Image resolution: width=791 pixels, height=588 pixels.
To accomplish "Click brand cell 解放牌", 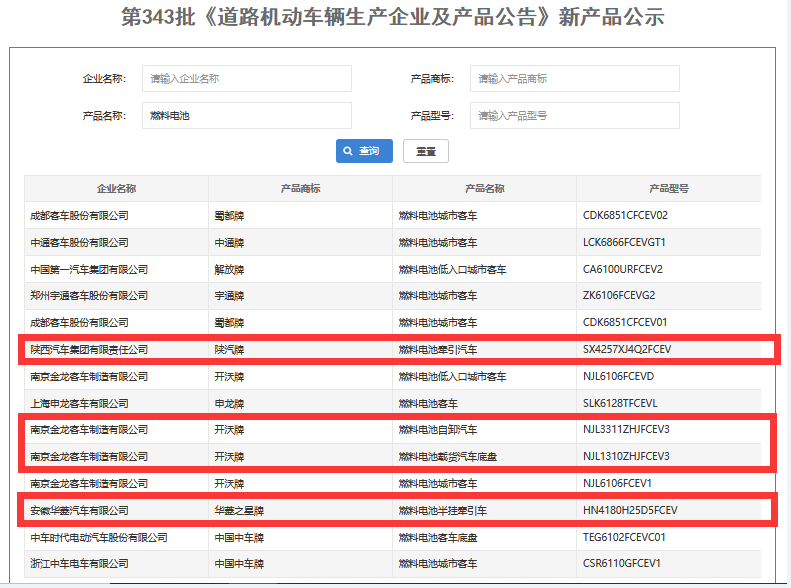I will coord(229,269).
